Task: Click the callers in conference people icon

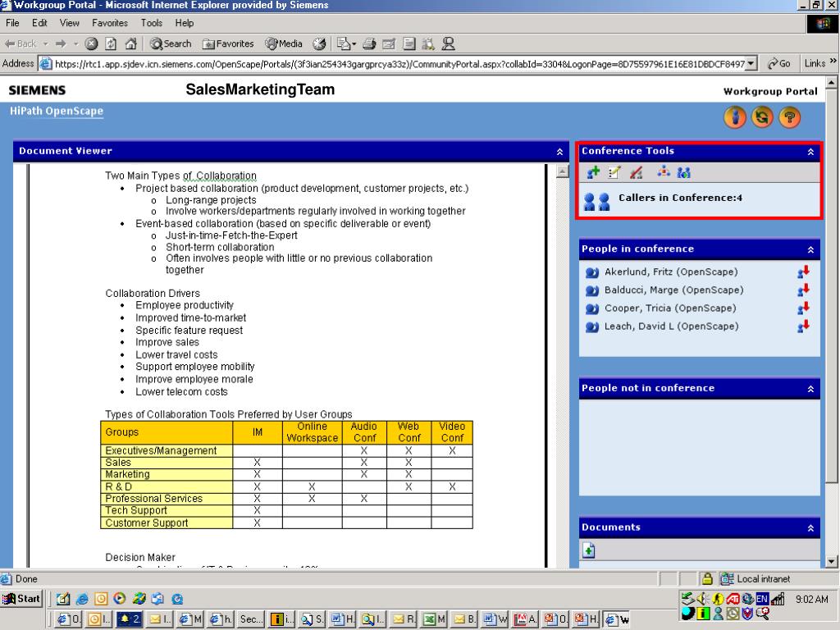Action: 597,202
